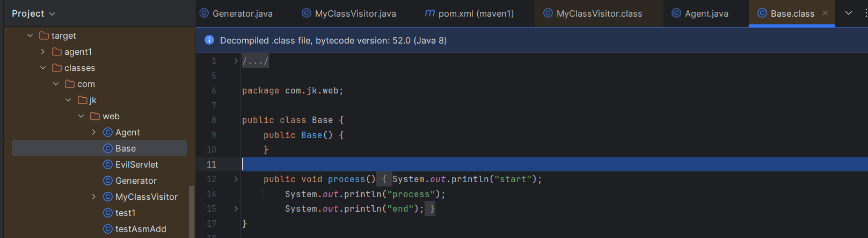Click the "process" string literal
The image size is (868, 238).
[411, 194]
